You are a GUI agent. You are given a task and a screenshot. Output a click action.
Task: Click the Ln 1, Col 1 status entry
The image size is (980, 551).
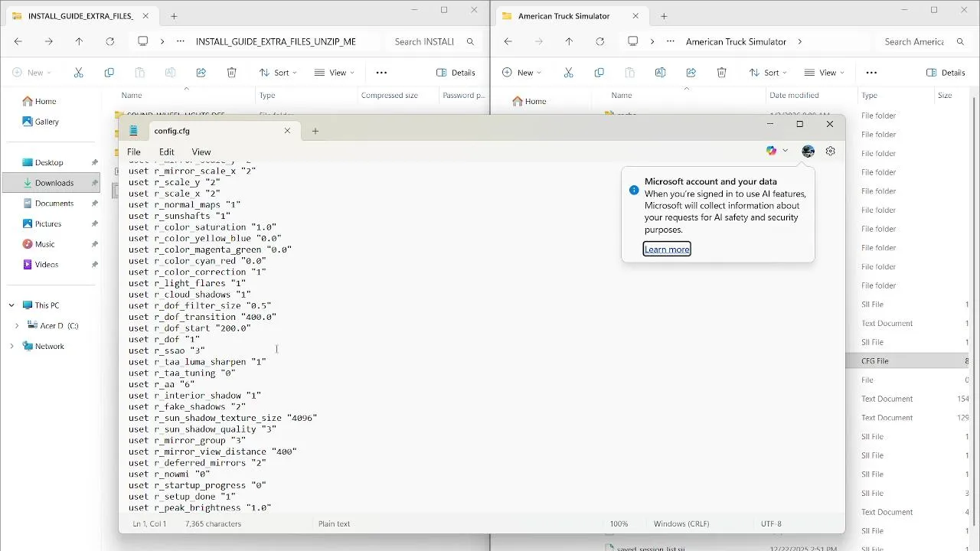pos(149,524)
